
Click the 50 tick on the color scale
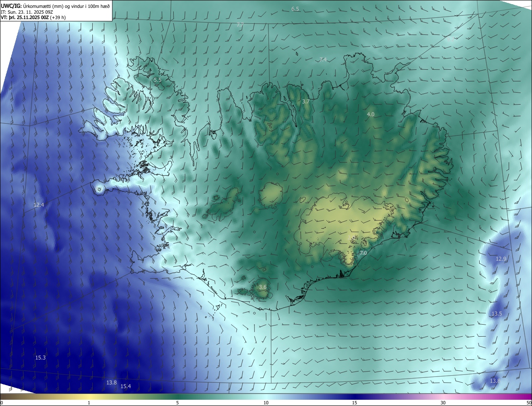(x=529, y=403)
